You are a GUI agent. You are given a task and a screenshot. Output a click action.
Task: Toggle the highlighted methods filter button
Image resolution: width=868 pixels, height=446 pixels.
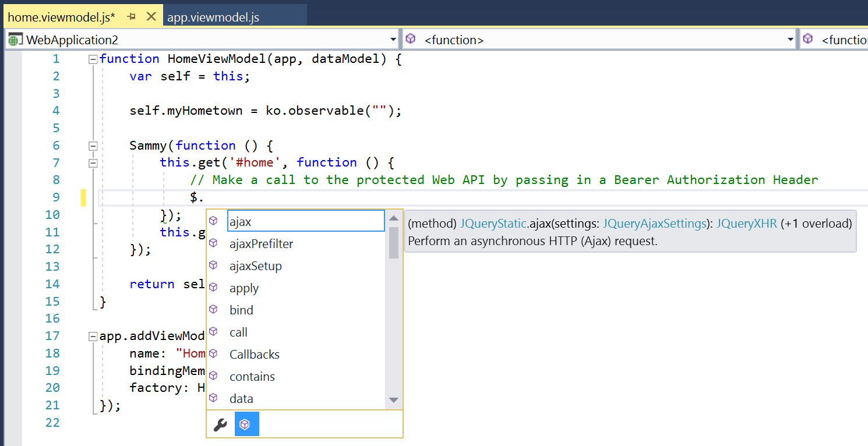click(246, 424)
